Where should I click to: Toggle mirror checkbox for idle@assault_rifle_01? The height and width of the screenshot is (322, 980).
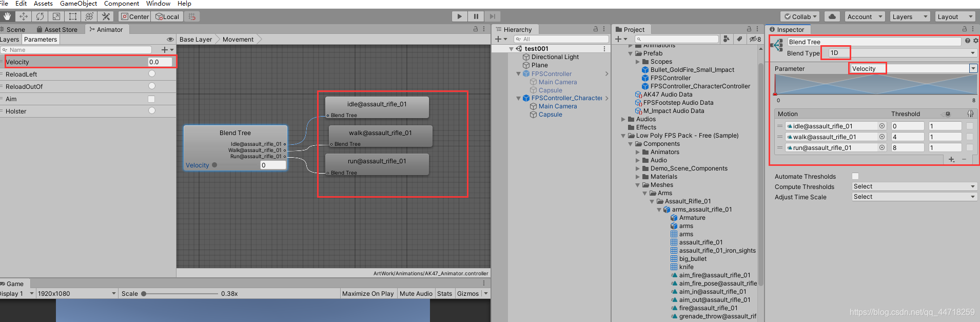(970, 126)
